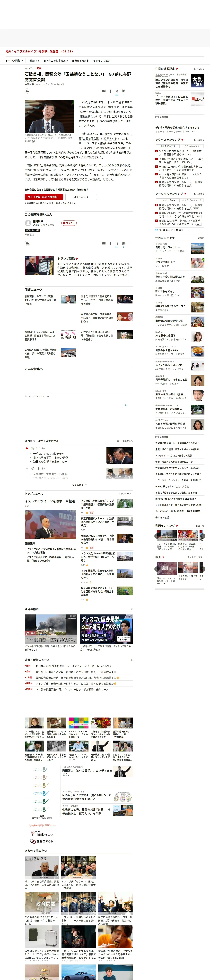Open トップページへ link
Viewport: 210px width, 980px height.
pyautogui.click(x=126, y=493)
